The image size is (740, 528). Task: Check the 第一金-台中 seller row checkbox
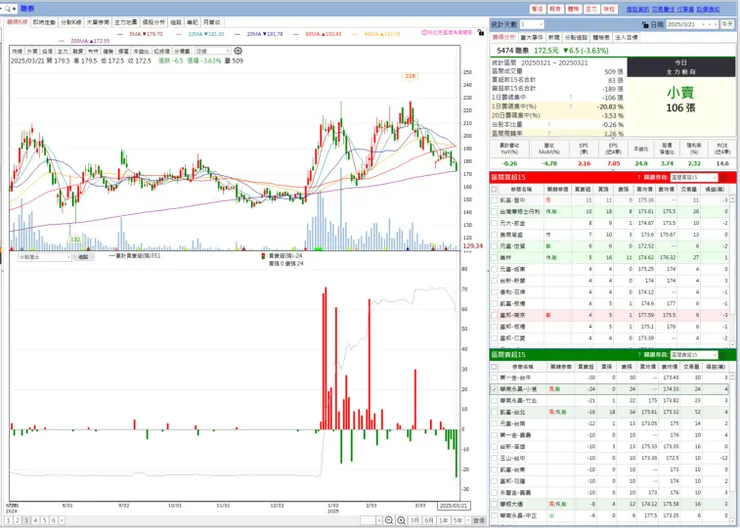coord(494,377)
